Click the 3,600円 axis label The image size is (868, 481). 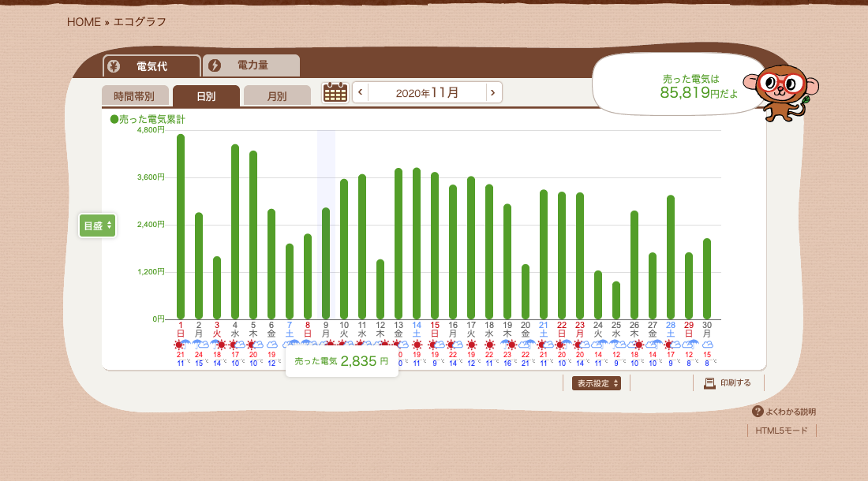pos(151,177)
